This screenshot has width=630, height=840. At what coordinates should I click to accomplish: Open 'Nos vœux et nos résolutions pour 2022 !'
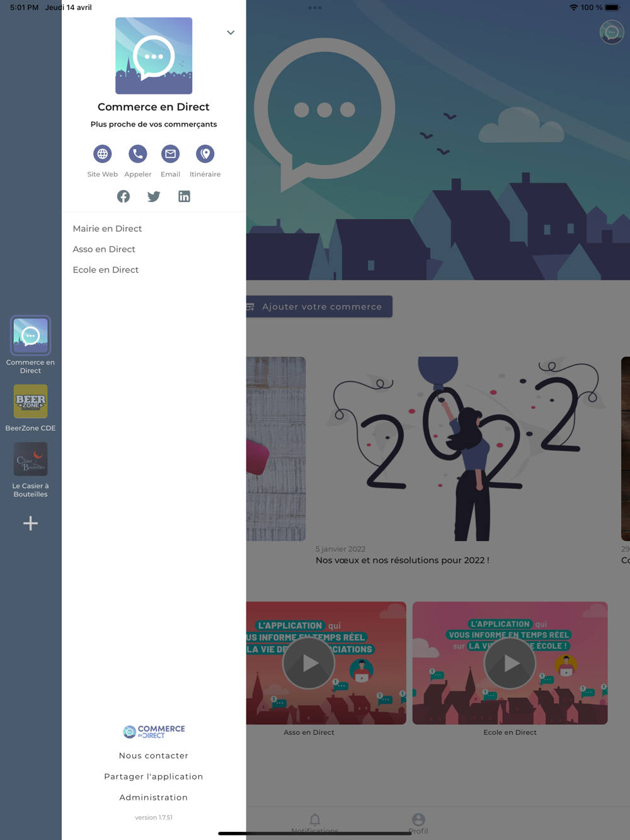click(403, 560)
